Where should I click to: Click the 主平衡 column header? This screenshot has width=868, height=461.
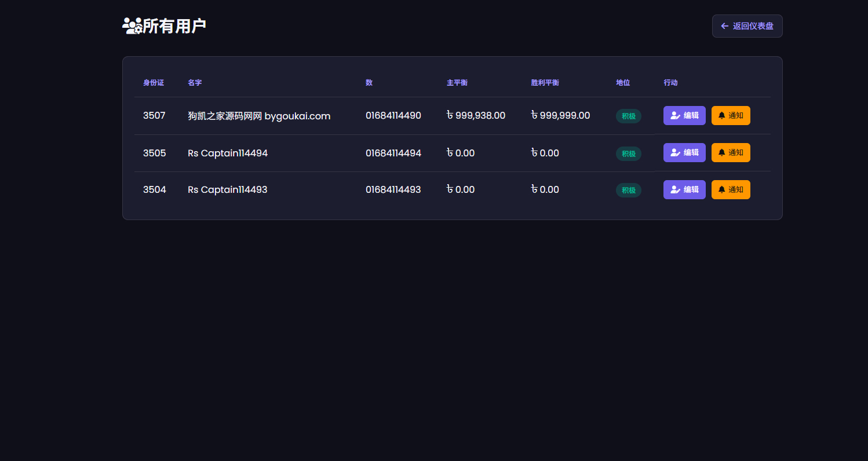click(x=457, y=83)
